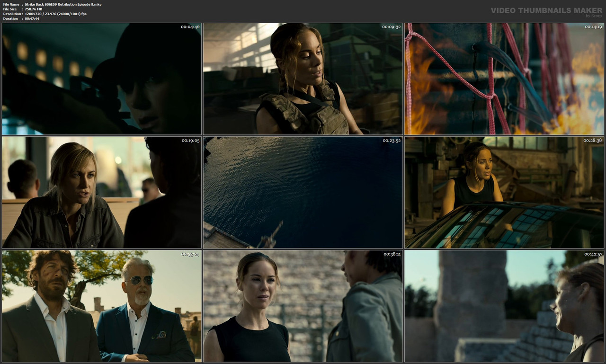Open the burning ropes thumbnail
The image size is (606, 364).
point(504,78)
